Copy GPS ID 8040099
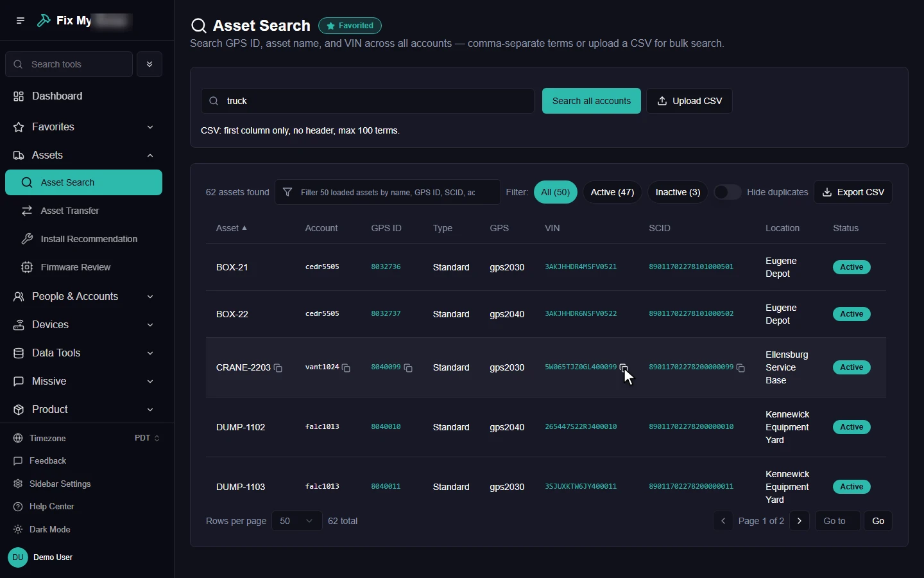The image size is (924, 578). [408, 368]
